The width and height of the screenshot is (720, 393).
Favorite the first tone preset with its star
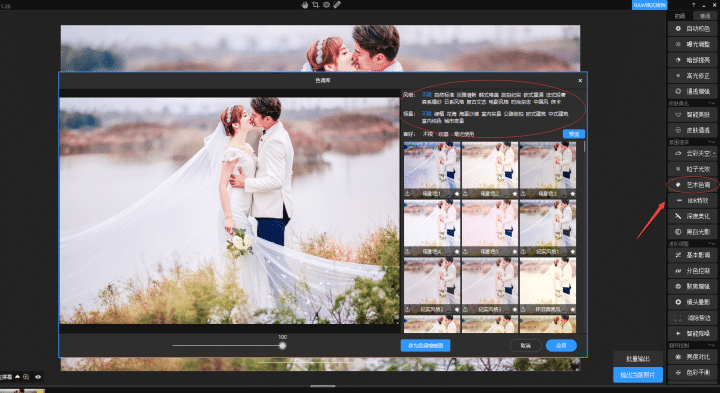point(457,194)
